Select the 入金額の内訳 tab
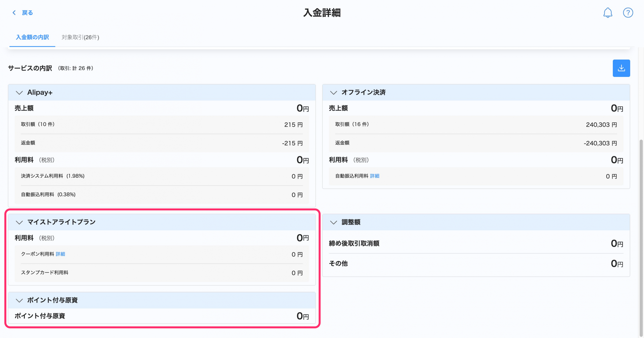 click(32, 37)
